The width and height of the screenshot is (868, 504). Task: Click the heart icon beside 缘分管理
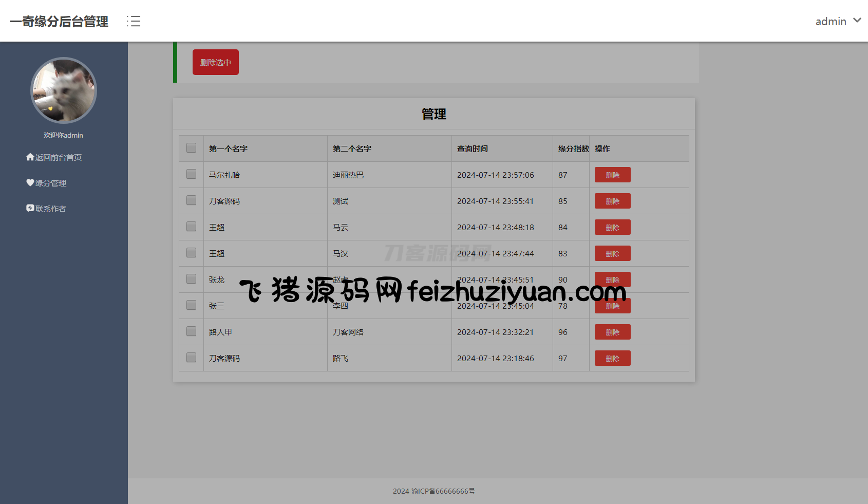click(x=30, y=183)
